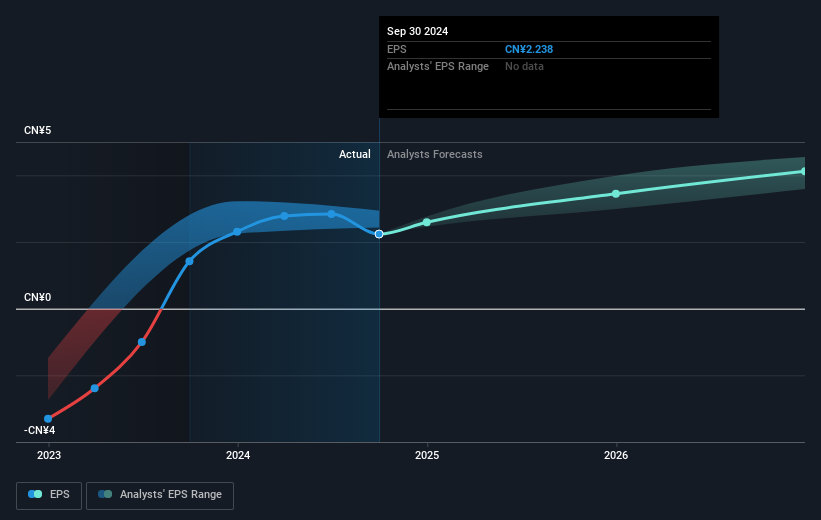This screenshot has height=520, width=821.
Task: Click the Sep 30 2024 tooltip date
Action: [417, 31]
